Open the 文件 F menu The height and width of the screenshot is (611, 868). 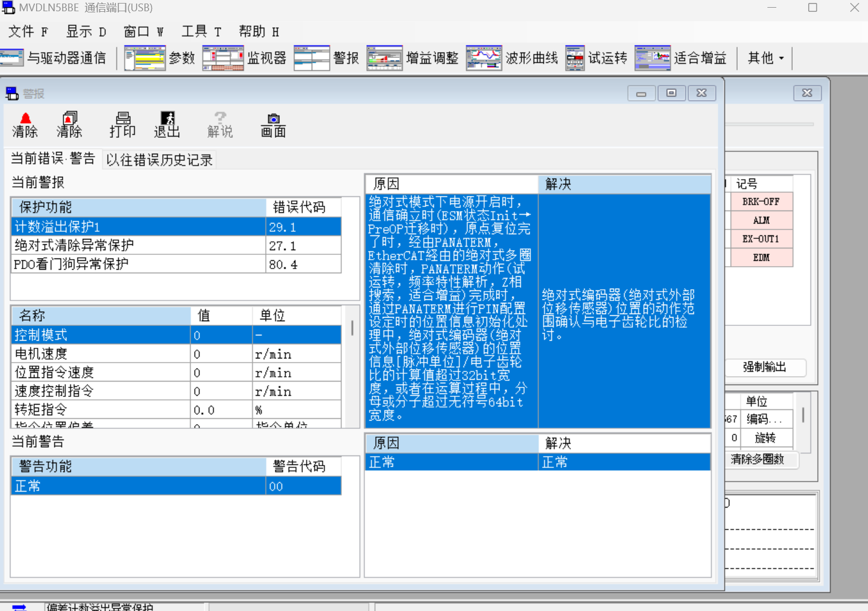(x=28, y=31)
